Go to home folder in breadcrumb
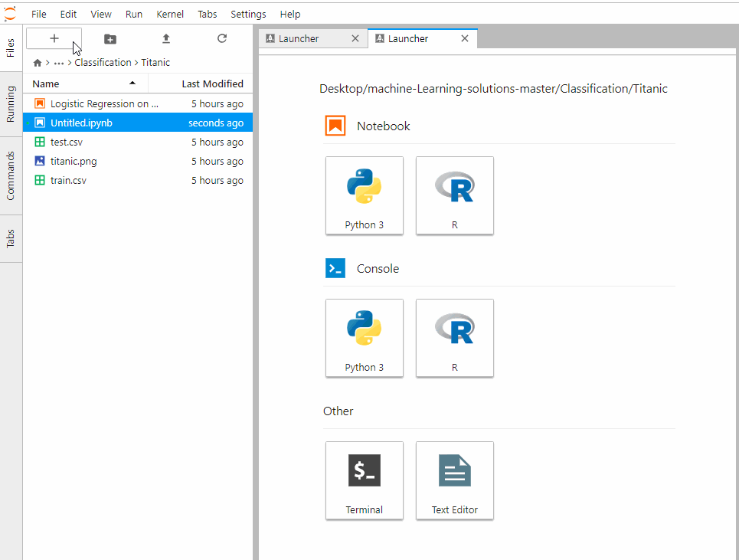Viewport: 739px width, 560px height. [38, 63]
